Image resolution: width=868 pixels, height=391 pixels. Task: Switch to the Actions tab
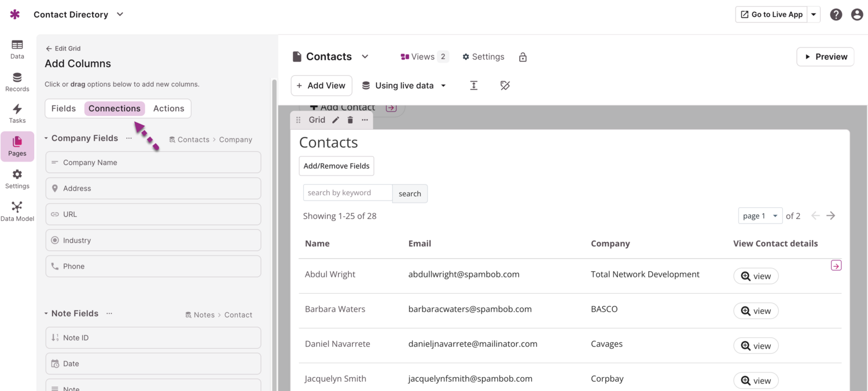click(168, 108)
